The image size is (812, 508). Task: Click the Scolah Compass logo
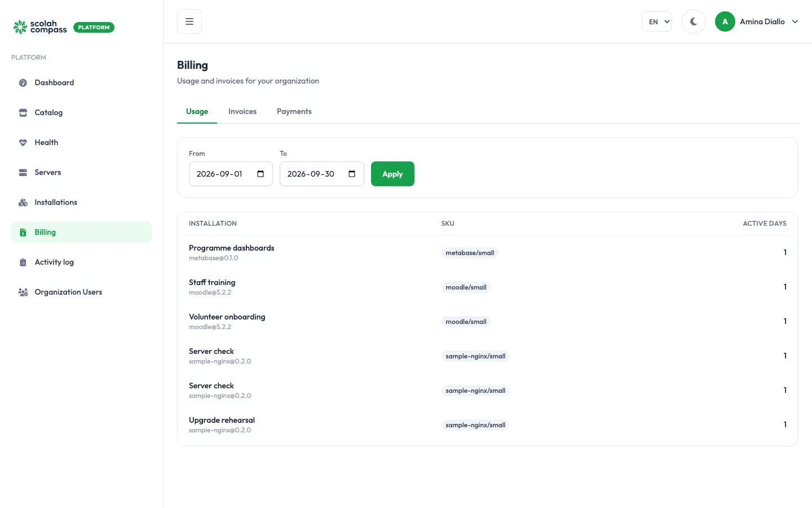(x=40, y=27)
